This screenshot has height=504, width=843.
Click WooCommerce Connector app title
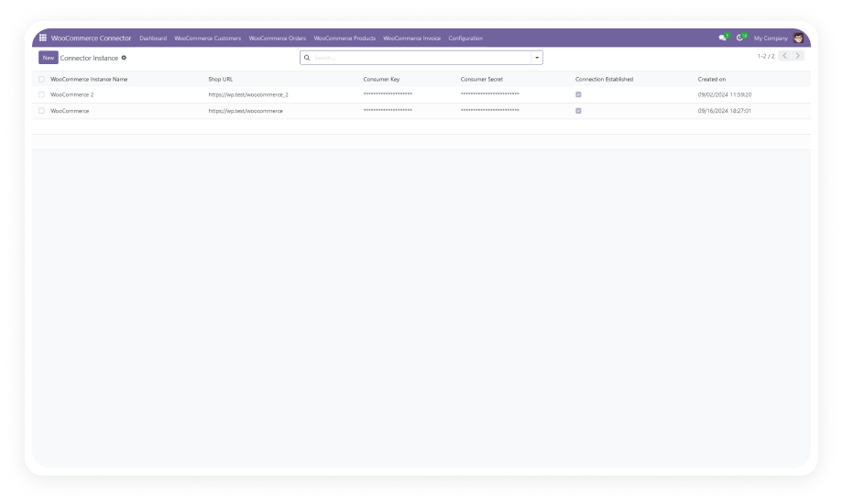pyautogui.click(x=91, y=38)
